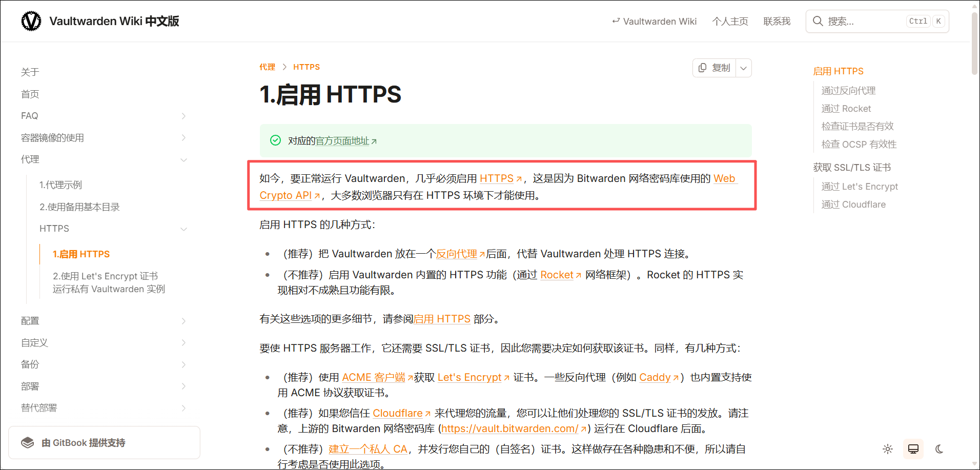Open 1.代理示例 in sidebar
The image size is (980, 470).
coord(60,185)
